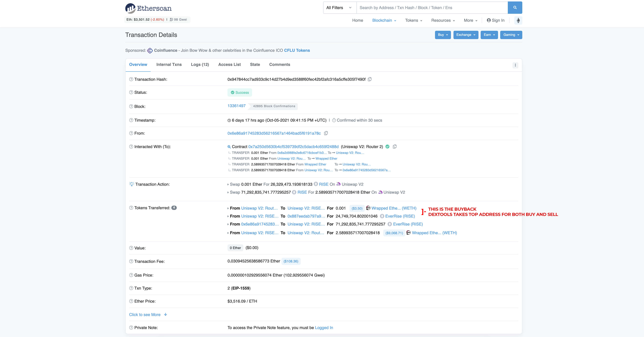This screenshot has width=644, height=337.
Task: Open the Logs (12) tab
Action: coord(200,64)
